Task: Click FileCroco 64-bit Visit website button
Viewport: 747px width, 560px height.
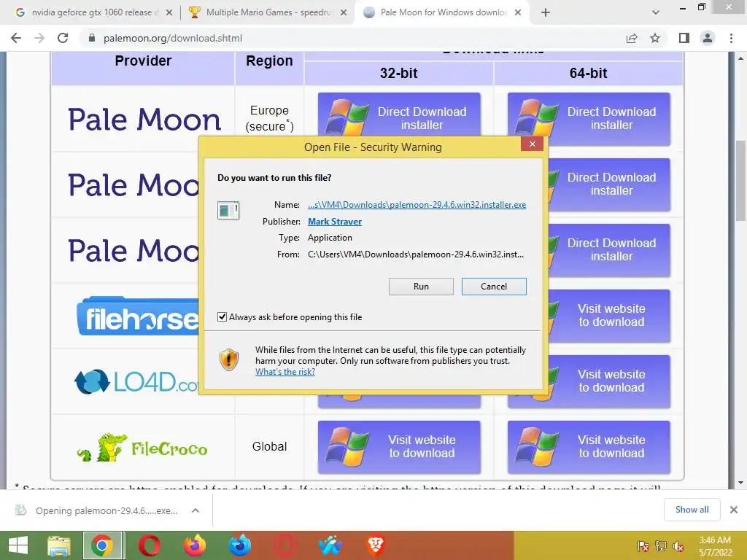Action: click(589, 447)
